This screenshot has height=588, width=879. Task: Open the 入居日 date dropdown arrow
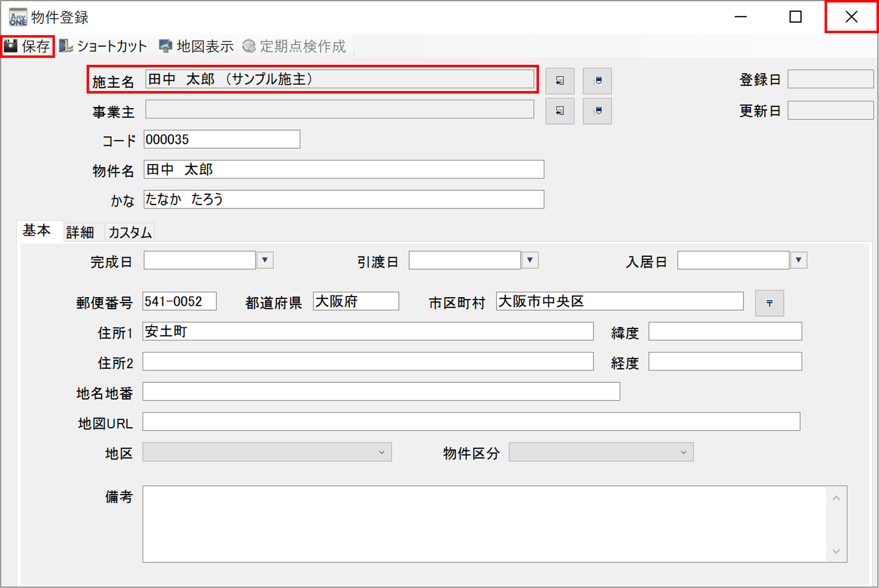point(798,260)
